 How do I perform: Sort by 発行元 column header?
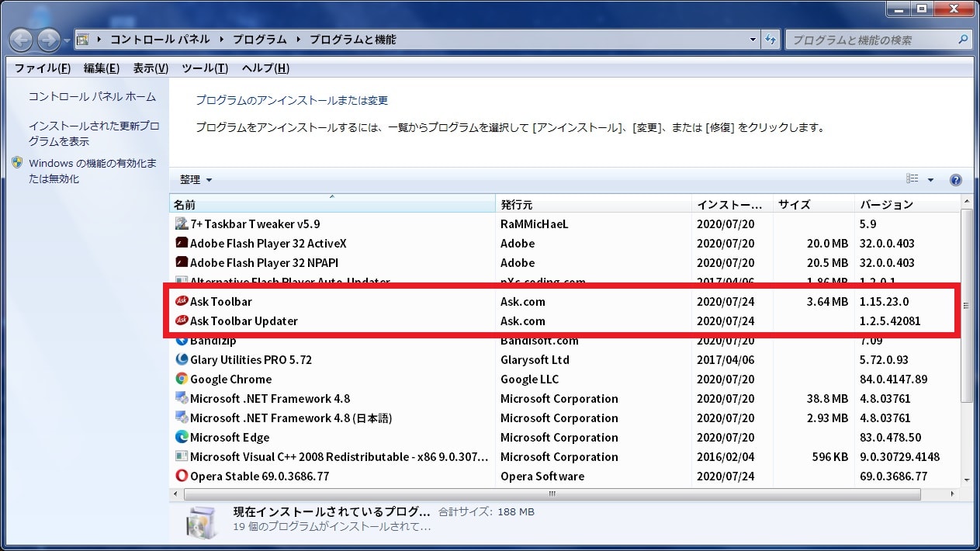(x=594, y=204)
